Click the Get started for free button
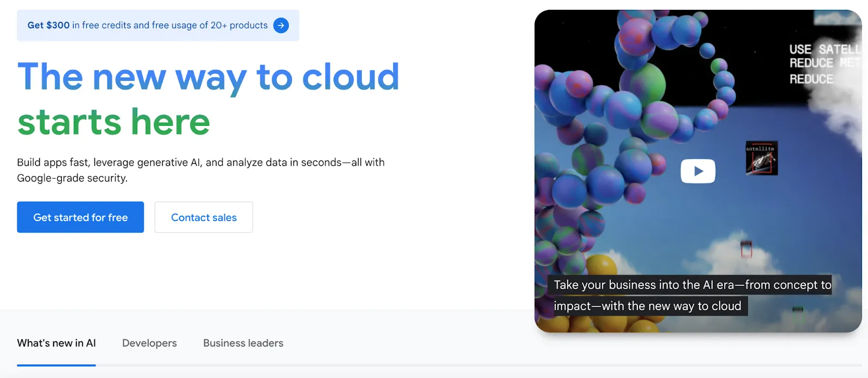 (x=80, y=217)
